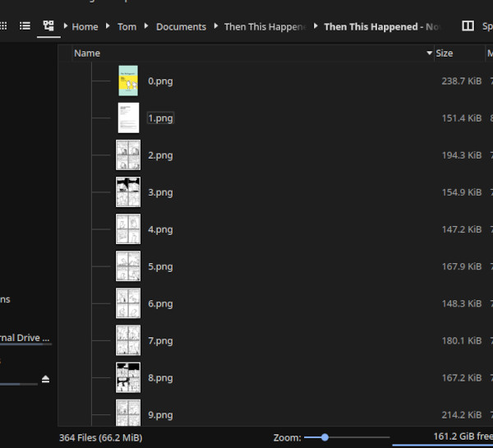Select 4.png thumbnail
The image size is (493, 448).
click(128, 229)
